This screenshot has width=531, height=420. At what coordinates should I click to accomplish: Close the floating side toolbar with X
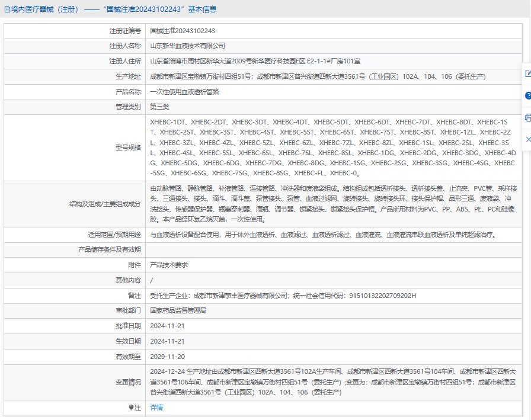point(527,139)
